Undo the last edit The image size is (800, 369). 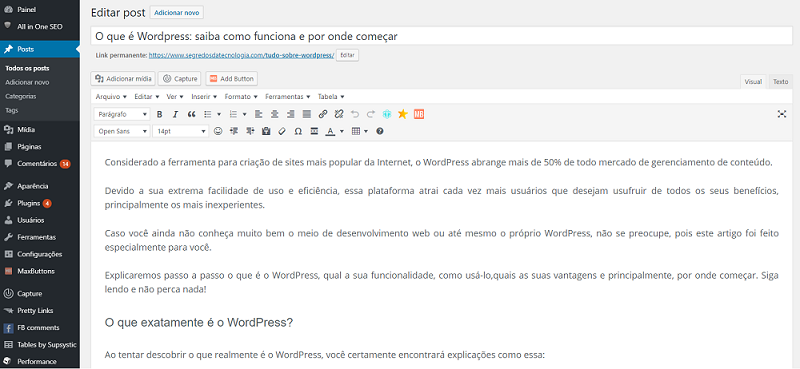click(x=355, y=114)
